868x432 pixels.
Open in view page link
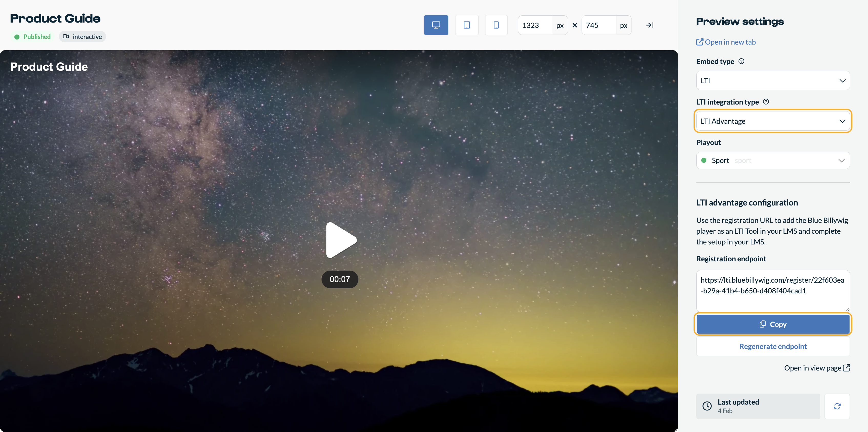click(817, 368)
